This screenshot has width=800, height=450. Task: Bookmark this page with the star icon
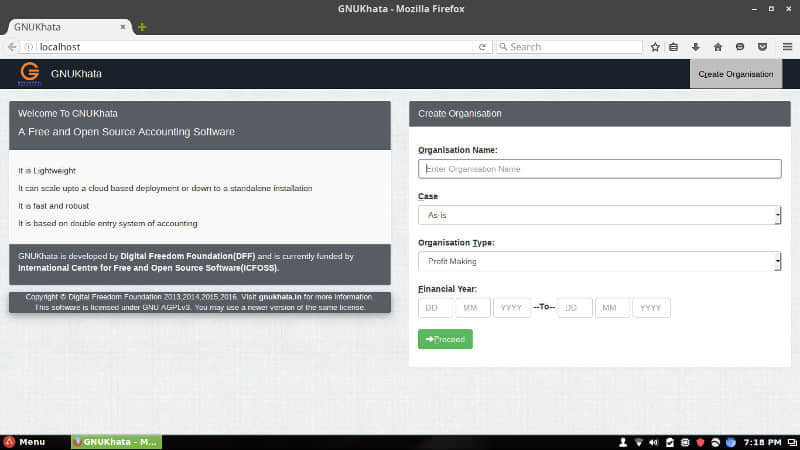(655, 47)
